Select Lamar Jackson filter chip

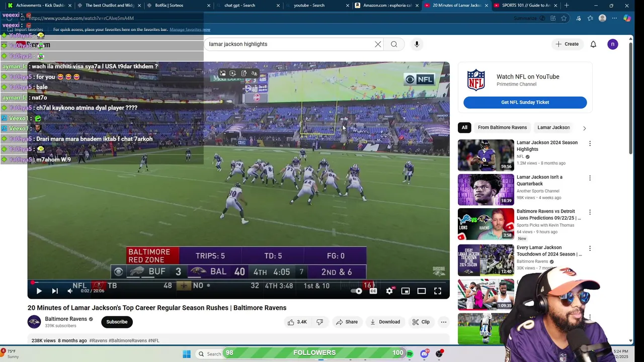click(553, 128)
